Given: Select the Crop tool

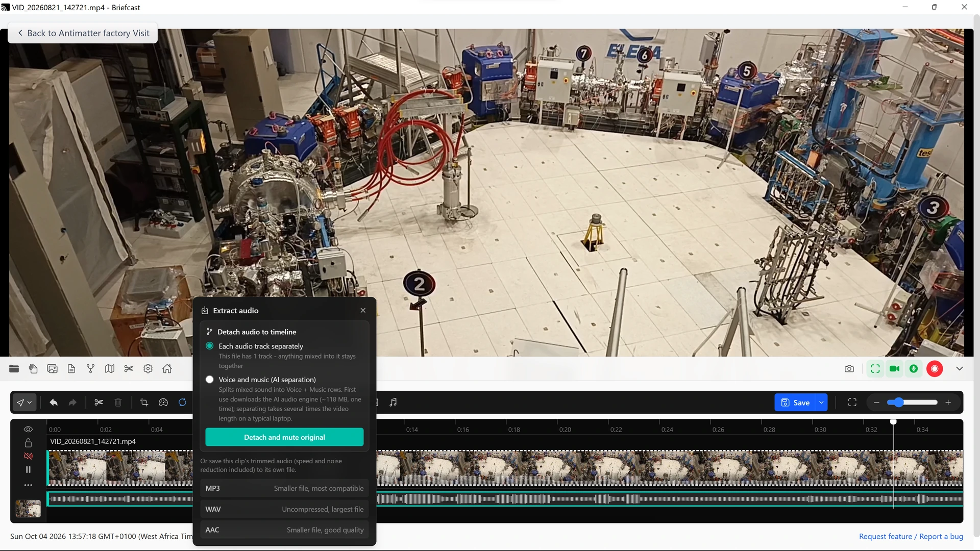Looking at the screenshot, I should click(x=144, y=402).
